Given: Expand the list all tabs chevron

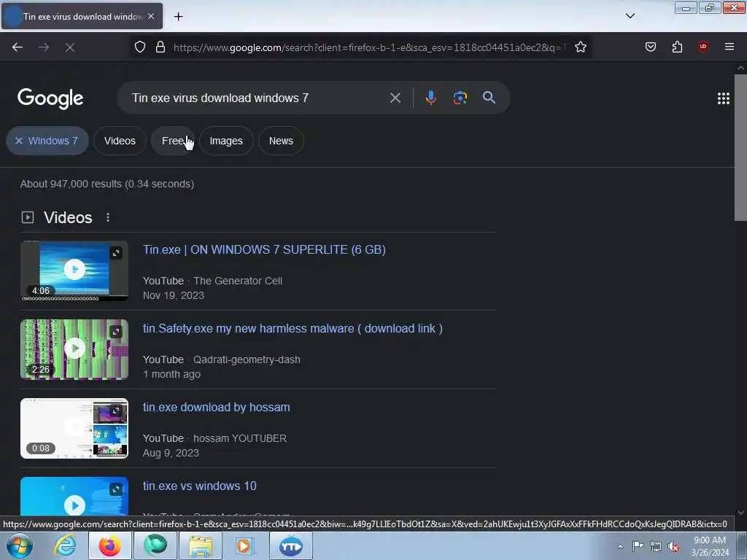Looking at the screenshot, I should [x=630, y=16].
